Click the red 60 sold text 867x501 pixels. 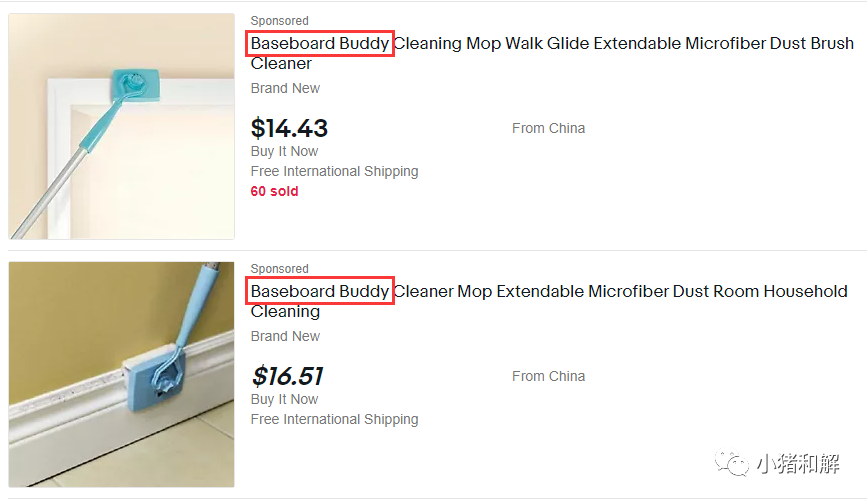click(274, 191)
